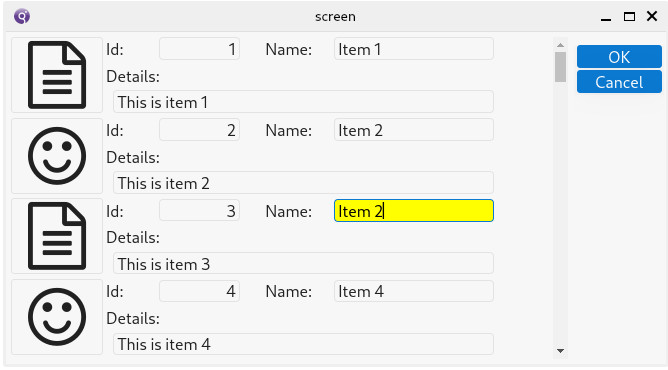Screen dimensions: 668x370
Task: Focus the Name field containing Item 1
Action: coord(414,49)
